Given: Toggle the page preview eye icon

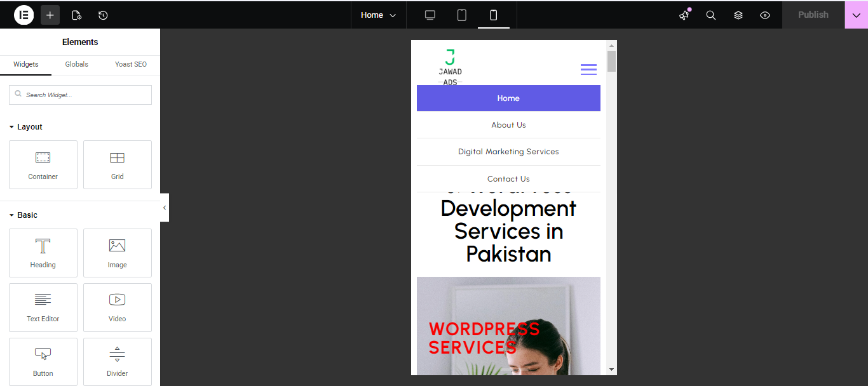Looking at the screenshot, I should tap(765, 15).
